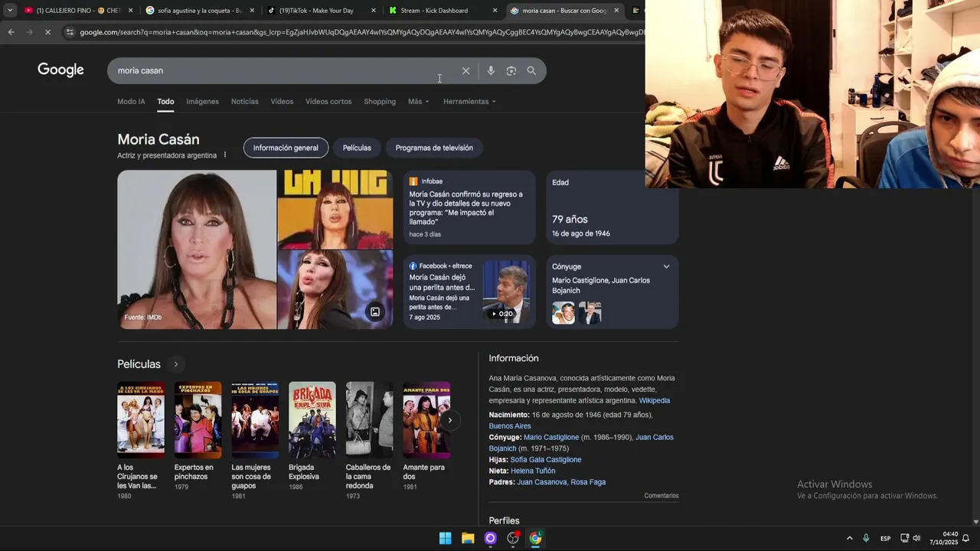Open site information icon in address bar
The height and width of the screenshot is (551, 980).
point(70,32)
